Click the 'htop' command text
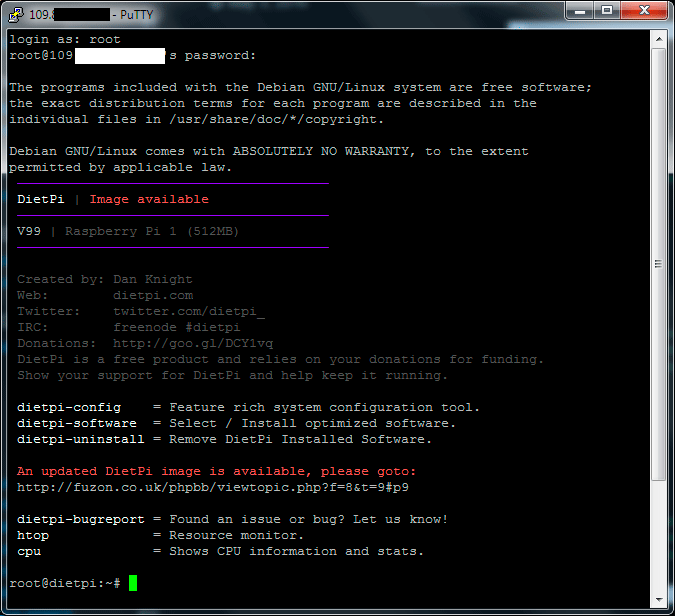Screen dimensions: 675x616 (33, 536)
